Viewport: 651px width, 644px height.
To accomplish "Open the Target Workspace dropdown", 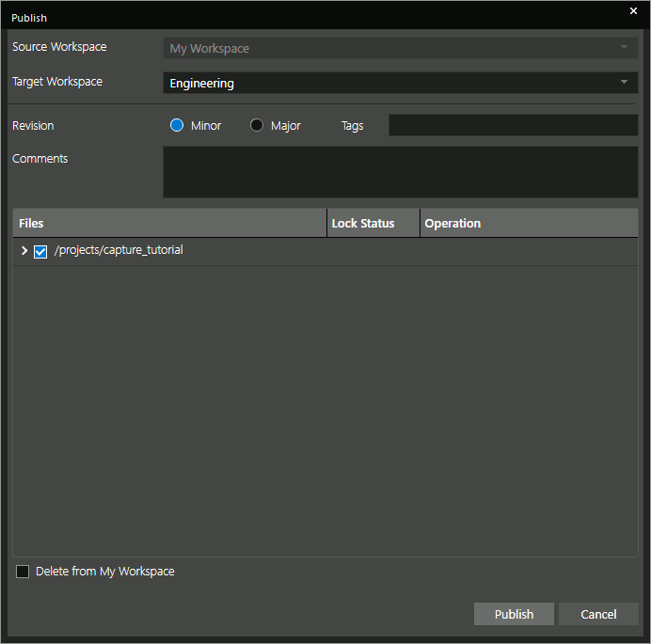I will [x=400, y=83].
